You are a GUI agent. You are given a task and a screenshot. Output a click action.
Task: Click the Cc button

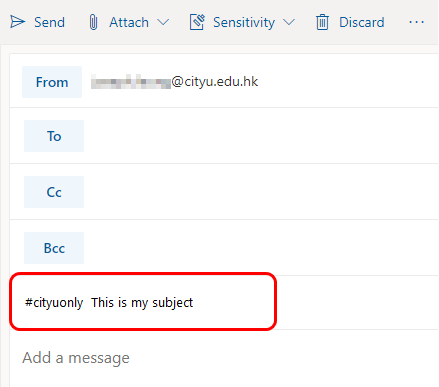(54, 192)
